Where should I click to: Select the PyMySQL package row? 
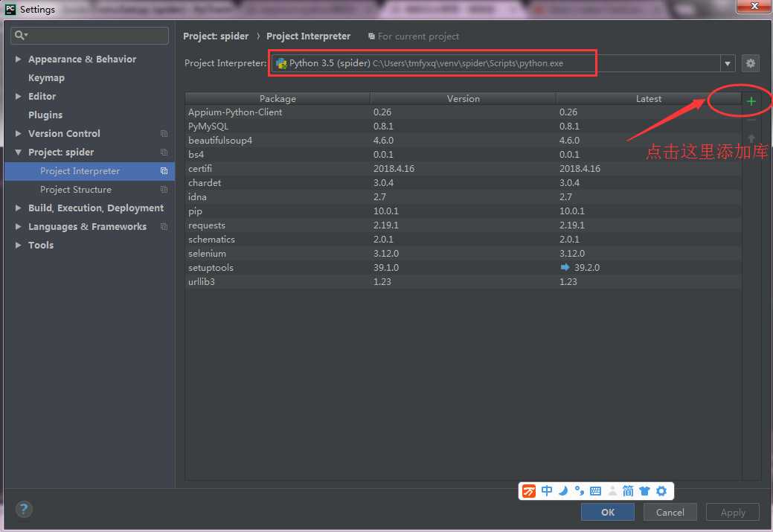point(463,126)
